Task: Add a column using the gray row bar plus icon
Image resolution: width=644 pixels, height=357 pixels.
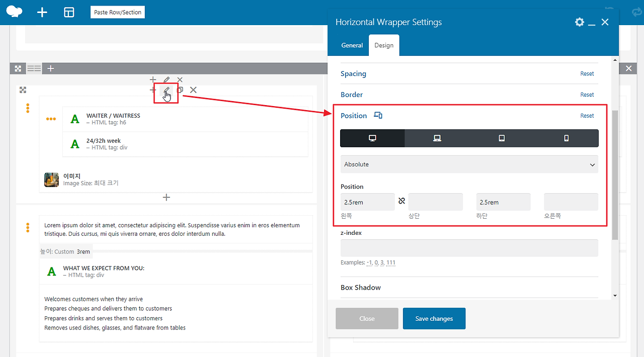Action: click(x=51, y=68)
